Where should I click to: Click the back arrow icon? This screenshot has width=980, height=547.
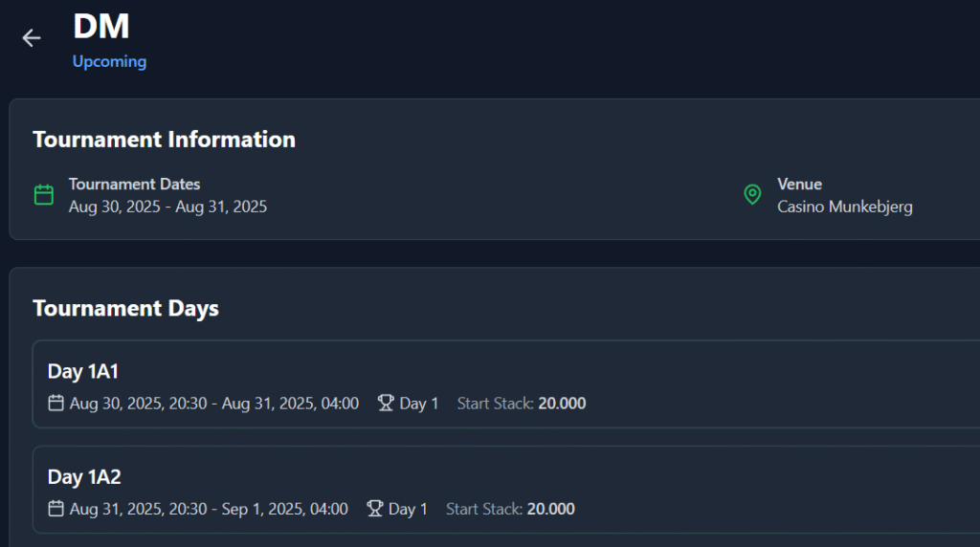[x=32, y=38]
